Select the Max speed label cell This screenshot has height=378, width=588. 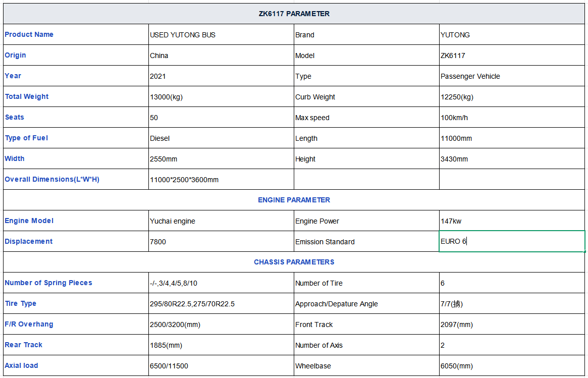point(366,117)
